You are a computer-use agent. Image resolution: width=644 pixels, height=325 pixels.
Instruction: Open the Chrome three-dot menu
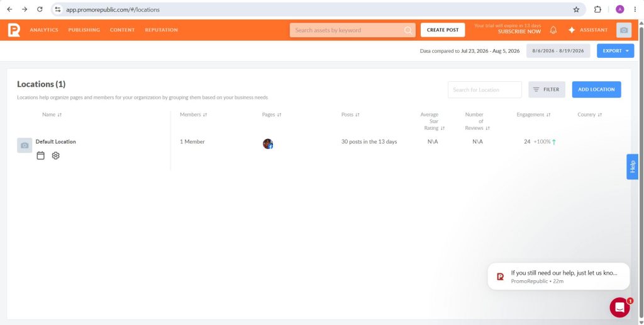[635, 9]
